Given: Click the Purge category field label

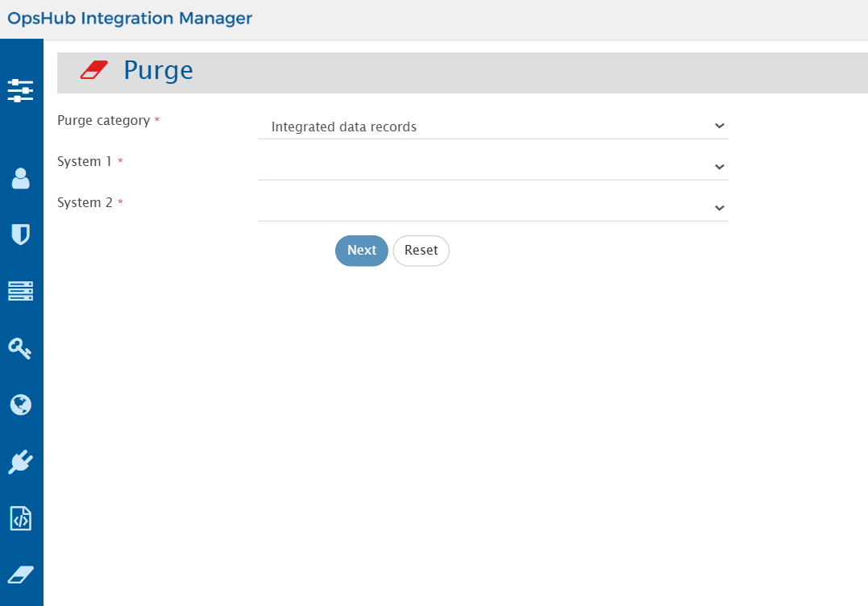Looking at the screenshot, I should click(103, 121).
